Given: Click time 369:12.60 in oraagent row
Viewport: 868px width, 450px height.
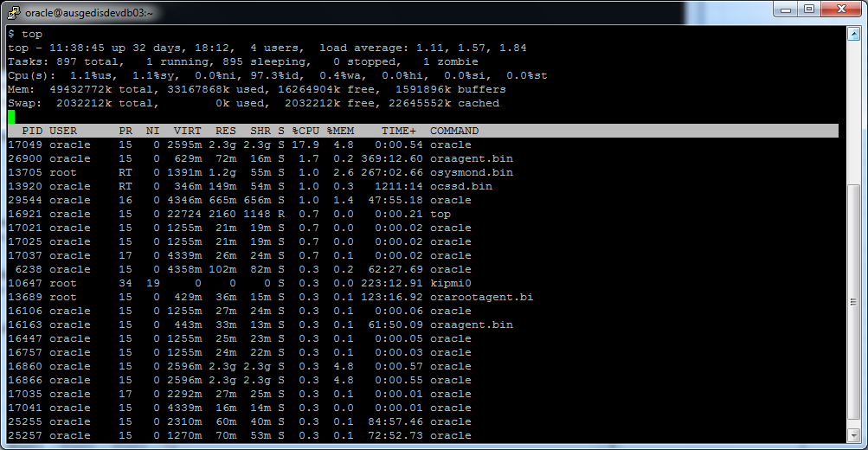Looking at the screenshot, I should (392, 159).
